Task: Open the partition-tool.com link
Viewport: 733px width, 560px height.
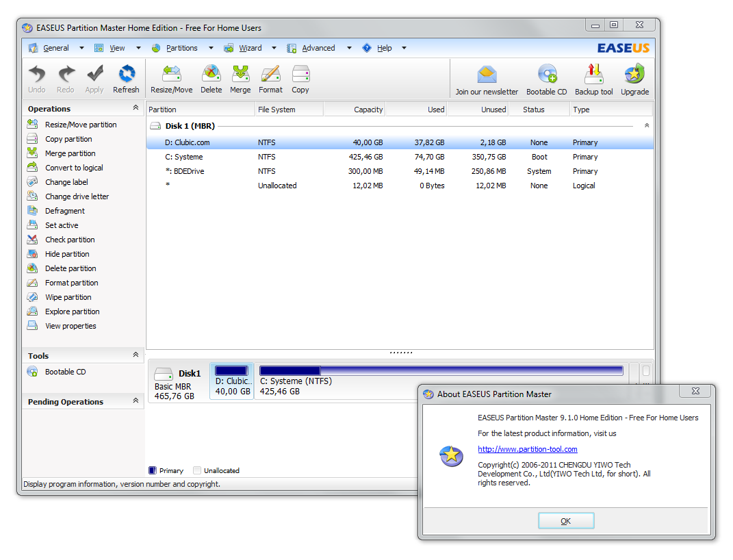Action: click(x=527, y=449)
